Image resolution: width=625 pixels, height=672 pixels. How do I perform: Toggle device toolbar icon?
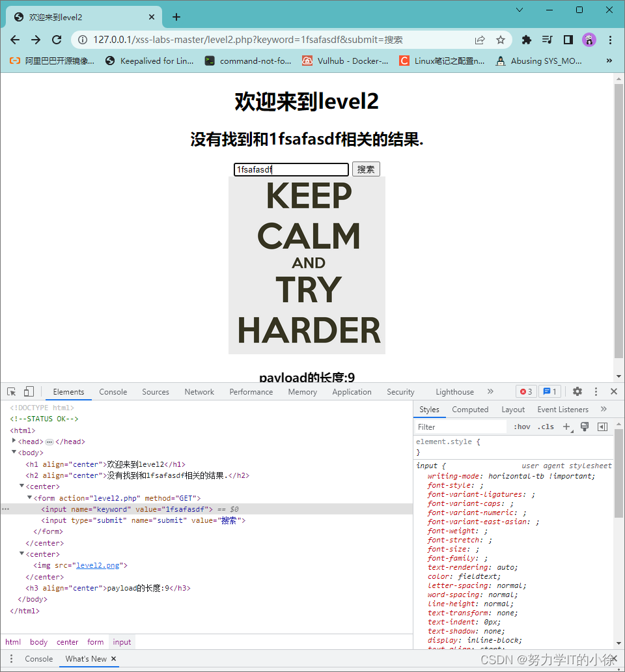click(x=29, y=392)
